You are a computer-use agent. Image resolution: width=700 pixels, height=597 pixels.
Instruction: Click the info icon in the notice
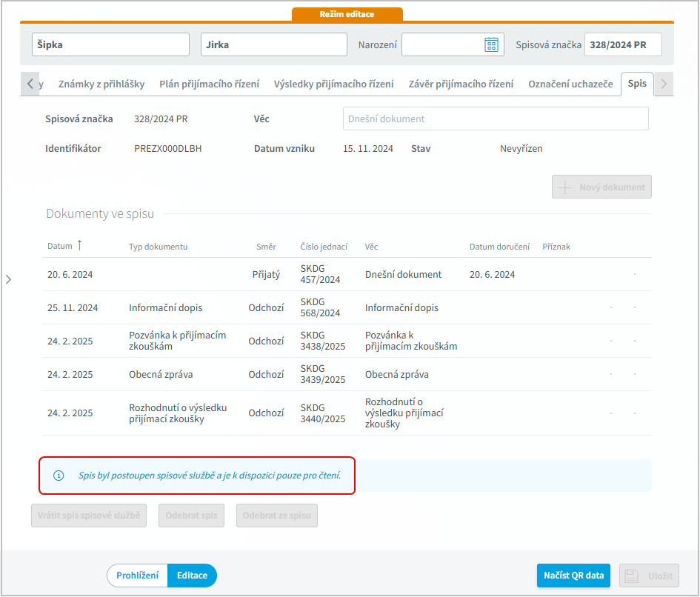pos(59,476)
